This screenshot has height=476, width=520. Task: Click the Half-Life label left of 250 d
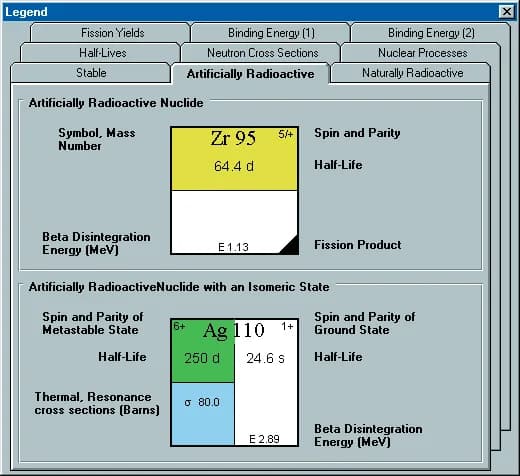tap(122, 357)
